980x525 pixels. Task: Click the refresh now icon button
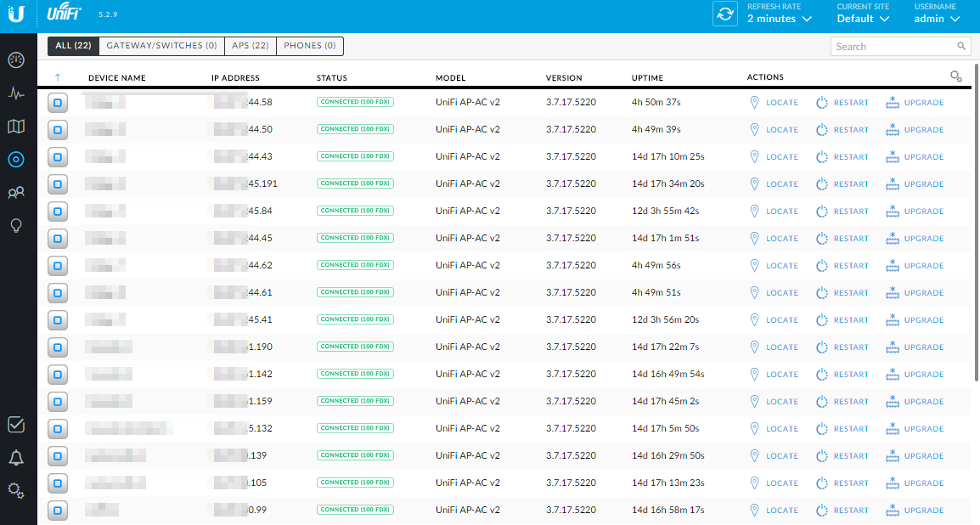click(724, 14)
